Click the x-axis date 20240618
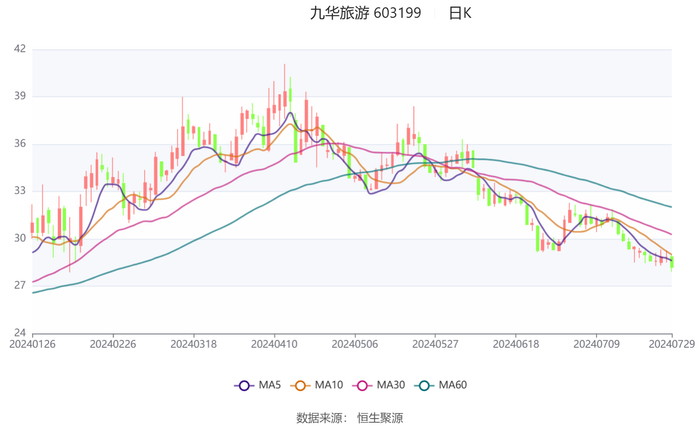The image size is (700, 425). coord(516,344)
